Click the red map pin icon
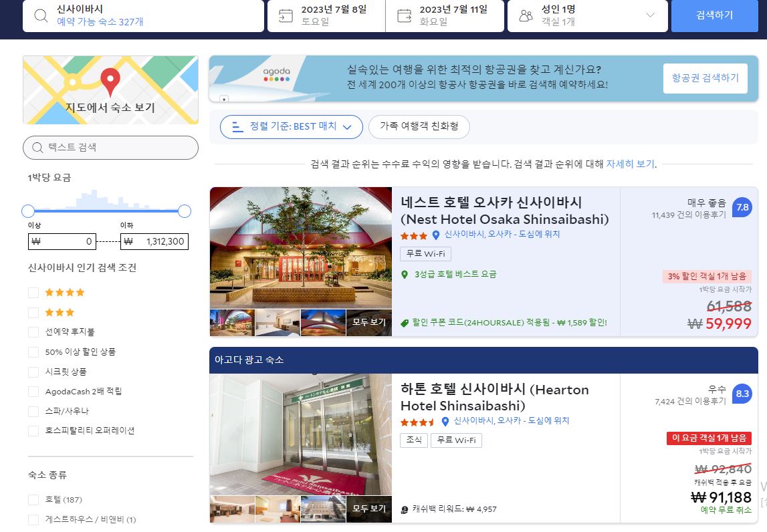This screenshot has height=532, width=767. coord(110,82)
